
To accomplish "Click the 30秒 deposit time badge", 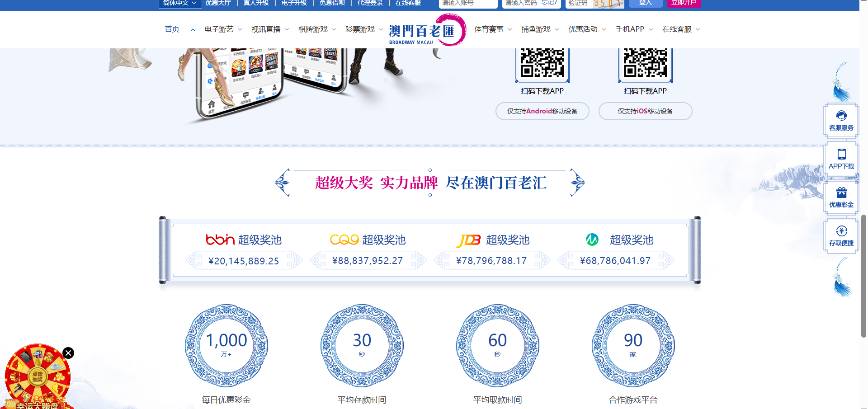I will tap(362, 345).
